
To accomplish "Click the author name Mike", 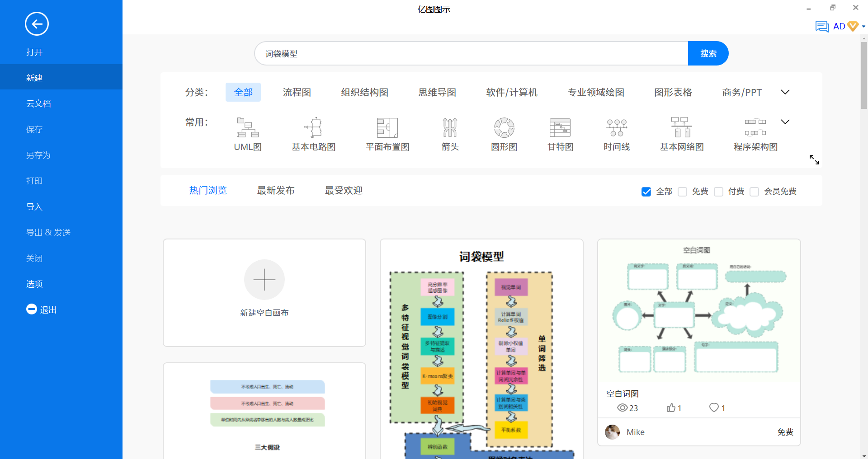I will (635, 432).
